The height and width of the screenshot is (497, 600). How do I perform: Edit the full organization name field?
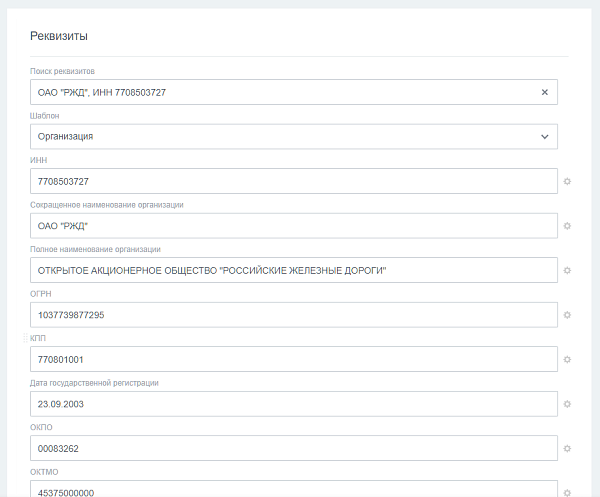(294, 270)
